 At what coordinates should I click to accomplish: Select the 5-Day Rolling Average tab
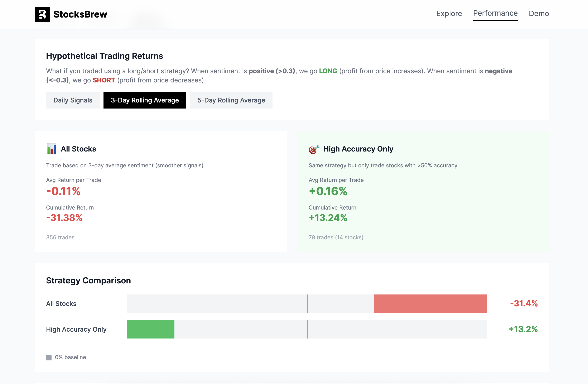(231, 100)
